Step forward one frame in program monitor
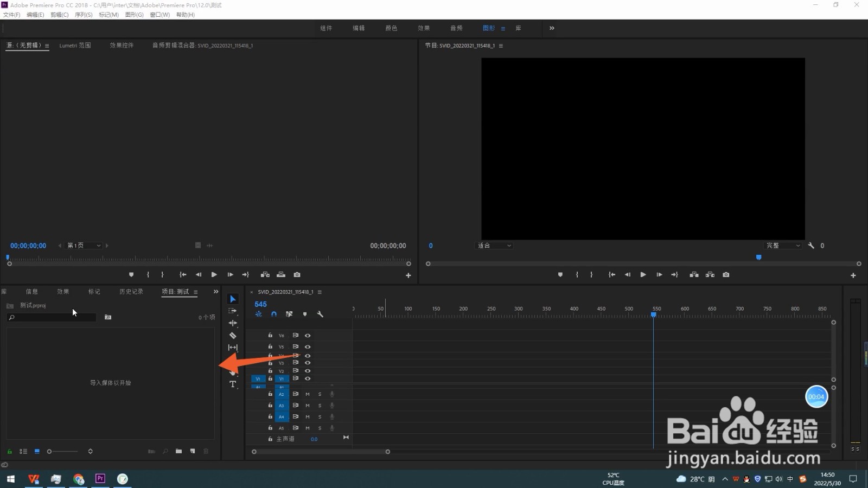868x488 pixels. pyautogui.click(x=659, y=275)
